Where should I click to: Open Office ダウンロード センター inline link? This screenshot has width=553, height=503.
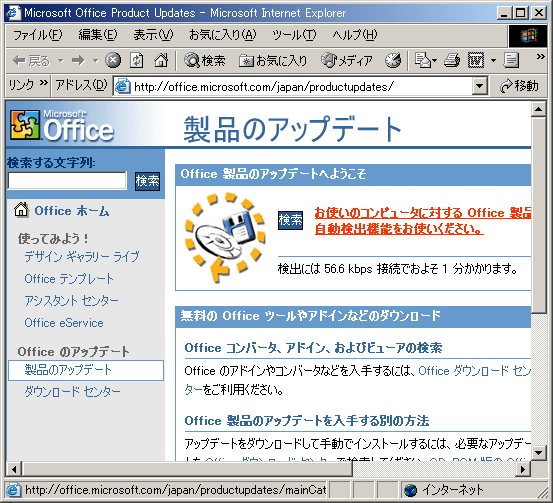(474, 371)
